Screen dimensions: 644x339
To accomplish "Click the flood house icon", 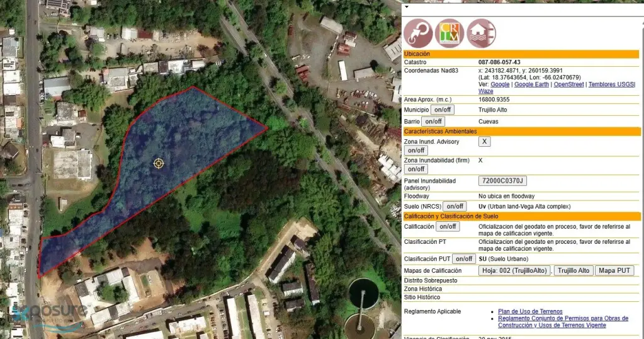I will point(481,33).
